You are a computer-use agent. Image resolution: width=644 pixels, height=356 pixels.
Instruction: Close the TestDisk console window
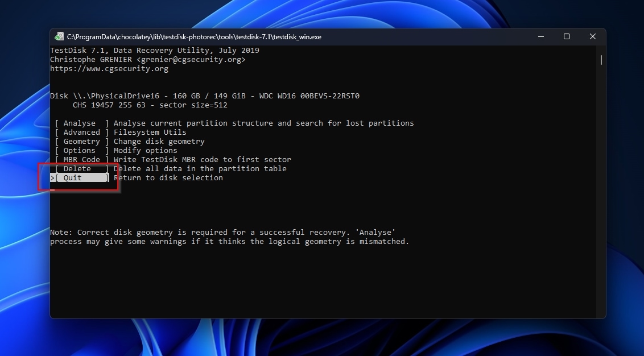click(x=593, y=36)
